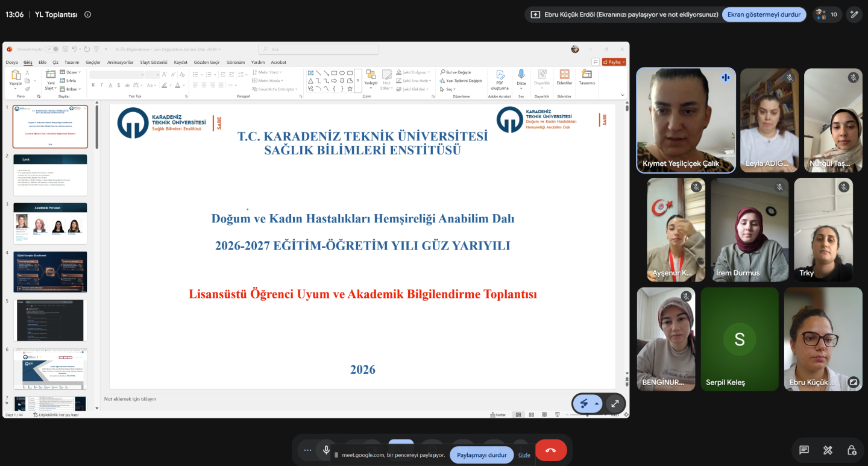
Task: Open the Şekil Efektleri dropdown
Action: coord(413,89)
